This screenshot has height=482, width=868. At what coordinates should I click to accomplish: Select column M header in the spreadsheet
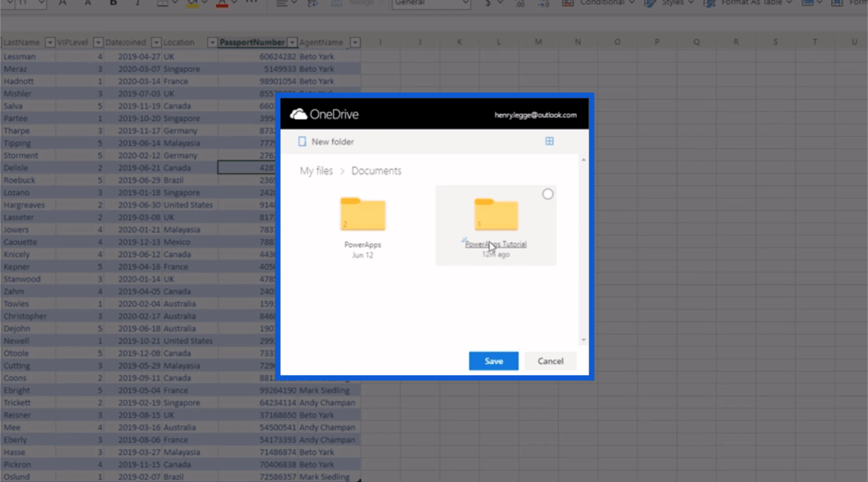(x=538, y=42)
